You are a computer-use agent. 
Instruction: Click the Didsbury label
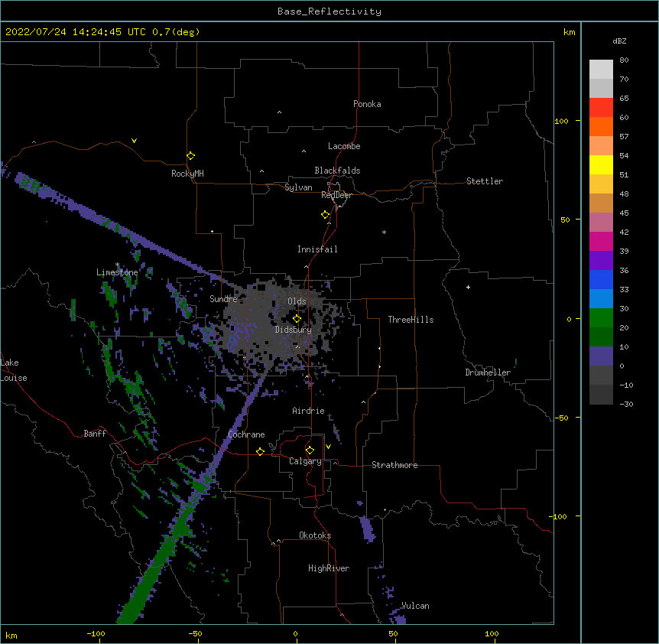[x=294, y=330]
